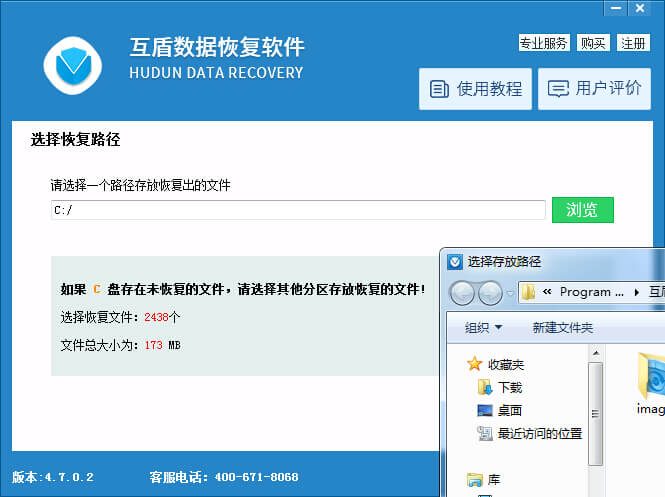Click the folder icon in address bar

[x=528, y=292]
